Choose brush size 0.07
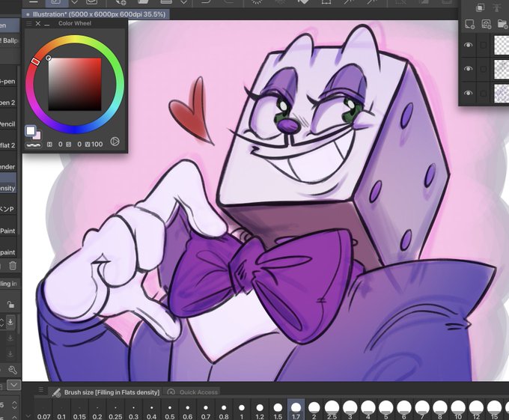This screenshot has width=509, height=420. 43,410
